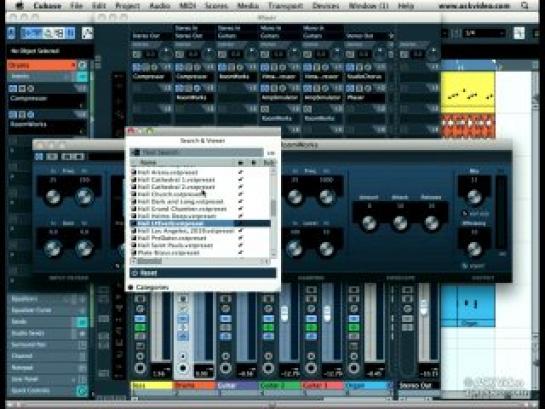545x409 pixels.
Task: Open the Bass channel's Stereo Out routing selector
Action: point(150,36)
